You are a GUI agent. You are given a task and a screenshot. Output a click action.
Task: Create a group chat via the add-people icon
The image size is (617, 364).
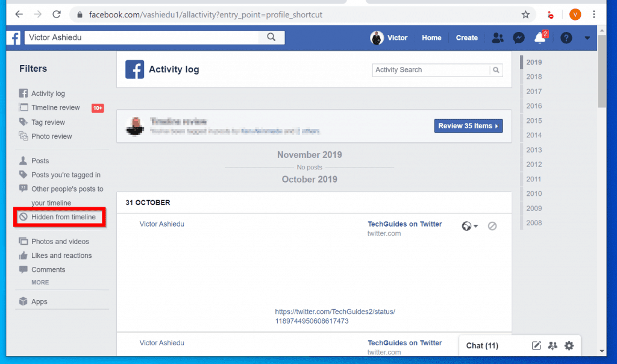click(x=553, y=345)
